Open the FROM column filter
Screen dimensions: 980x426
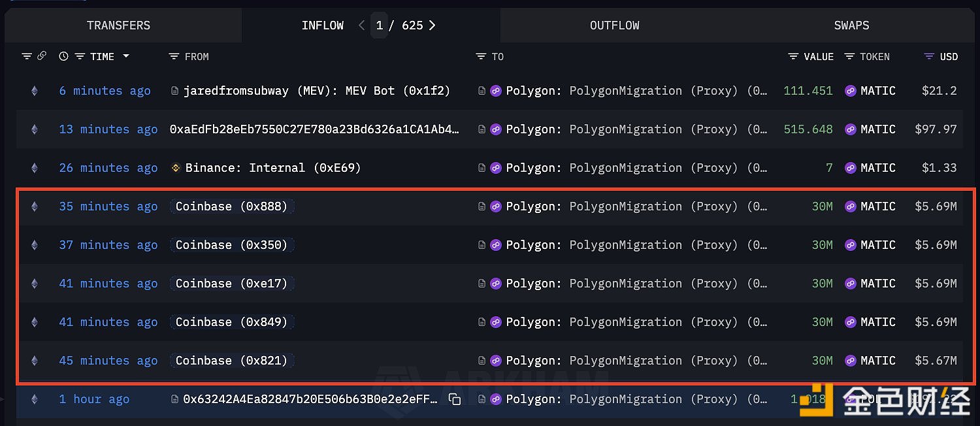tap(174, 57)
